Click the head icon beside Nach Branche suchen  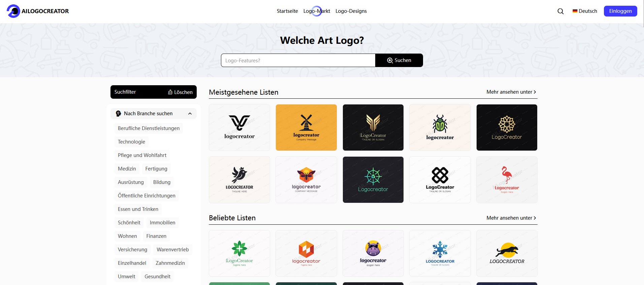click(x=119, y=114)
